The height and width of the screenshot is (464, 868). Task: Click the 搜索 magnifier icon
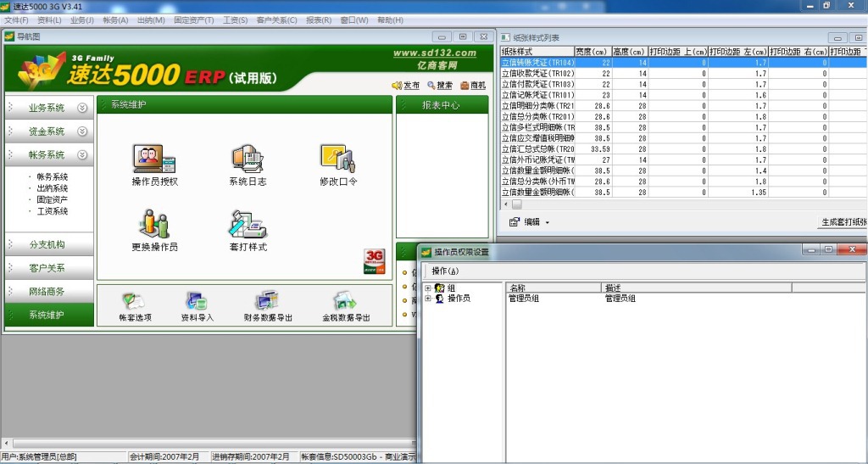point(431,86)
